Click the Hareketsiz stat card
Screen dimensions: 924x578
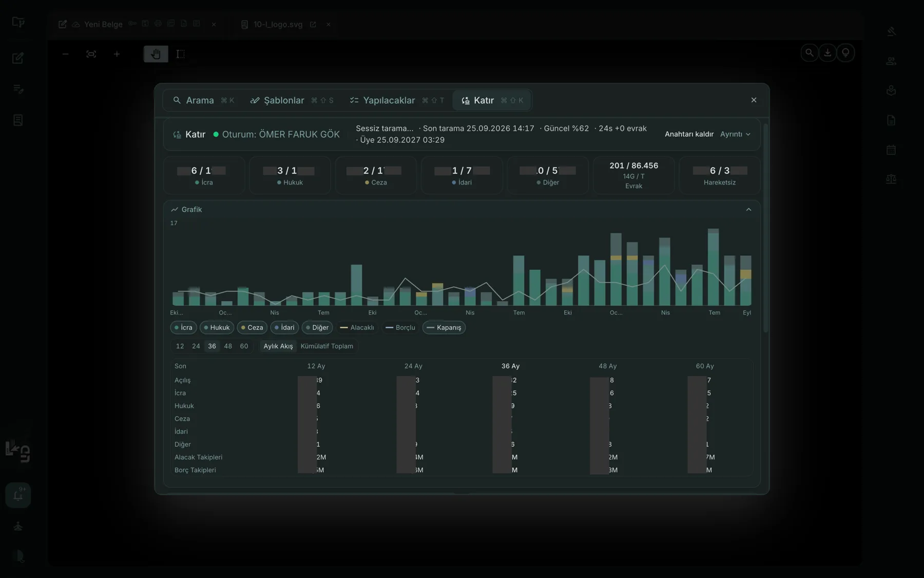tap(719, 175)
